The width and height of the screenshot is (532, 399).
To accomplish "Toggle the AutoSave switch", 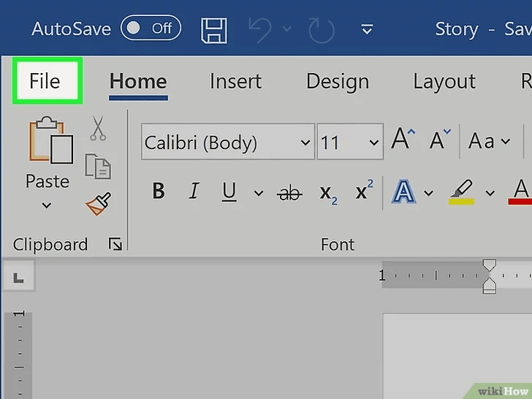I will (x=151, y=28).
